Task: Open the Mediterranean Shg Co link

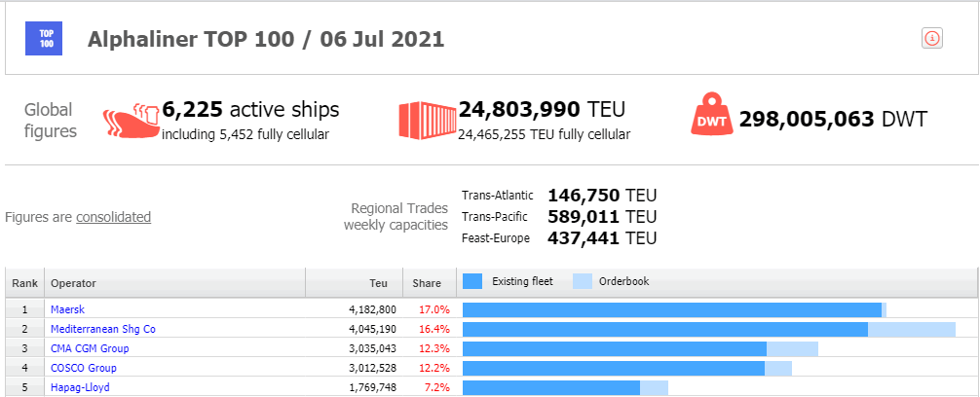Action: pos(102,329)
